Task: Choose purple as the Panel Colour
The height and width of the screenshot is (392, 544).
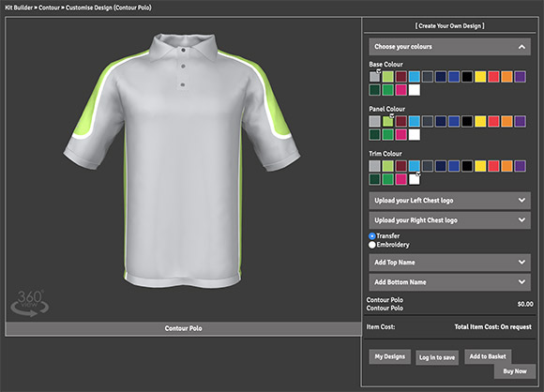Action: click(520, 121)
